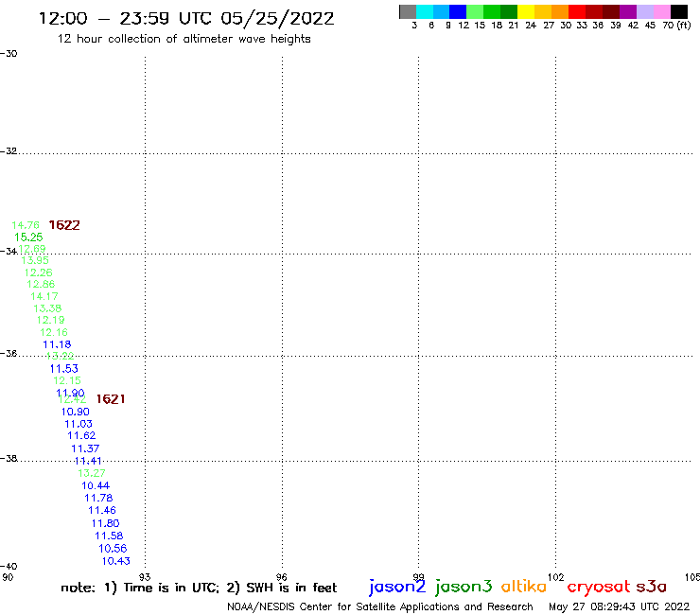Click the green 12.15 value

point(67,380)
